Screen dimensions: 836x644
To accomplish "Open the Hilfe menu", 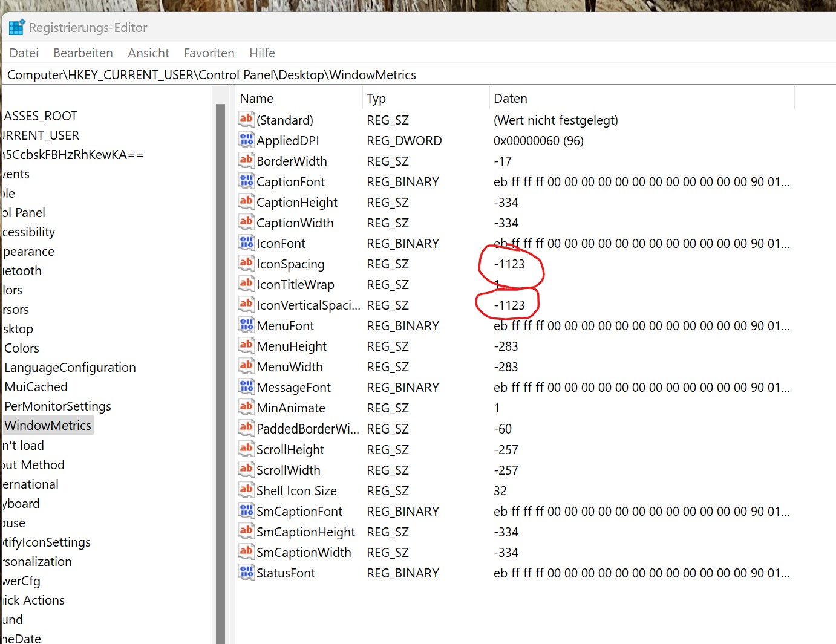I will [262, 53].
